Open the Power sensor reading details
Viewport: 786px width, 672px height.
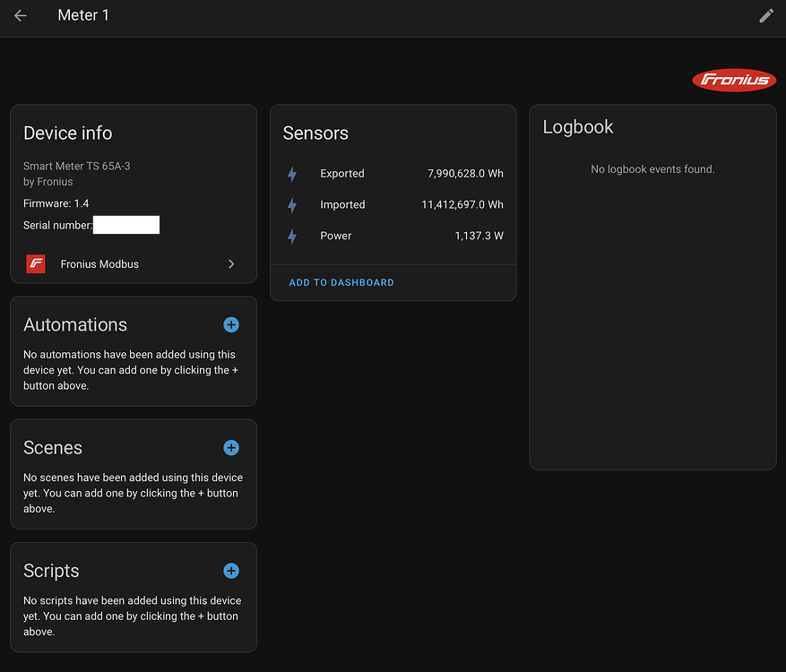click(x=336, y=236)
